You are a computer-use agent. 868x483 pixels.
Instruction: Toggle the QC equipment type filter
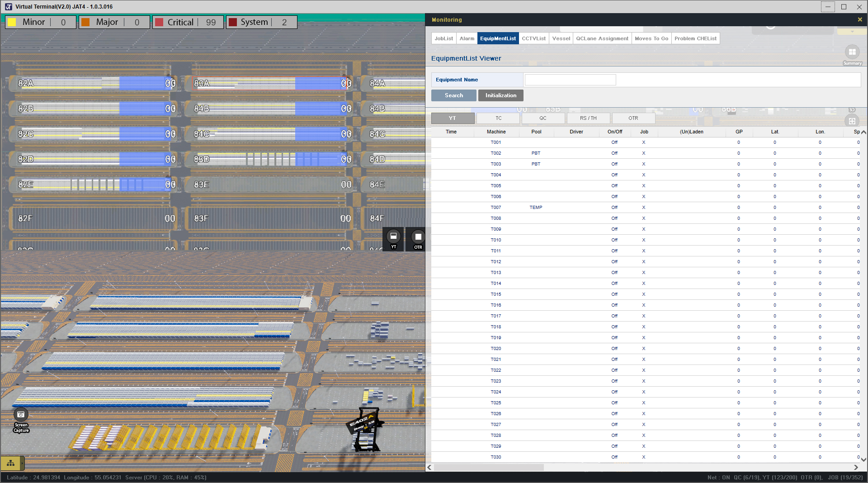[542, 118]
